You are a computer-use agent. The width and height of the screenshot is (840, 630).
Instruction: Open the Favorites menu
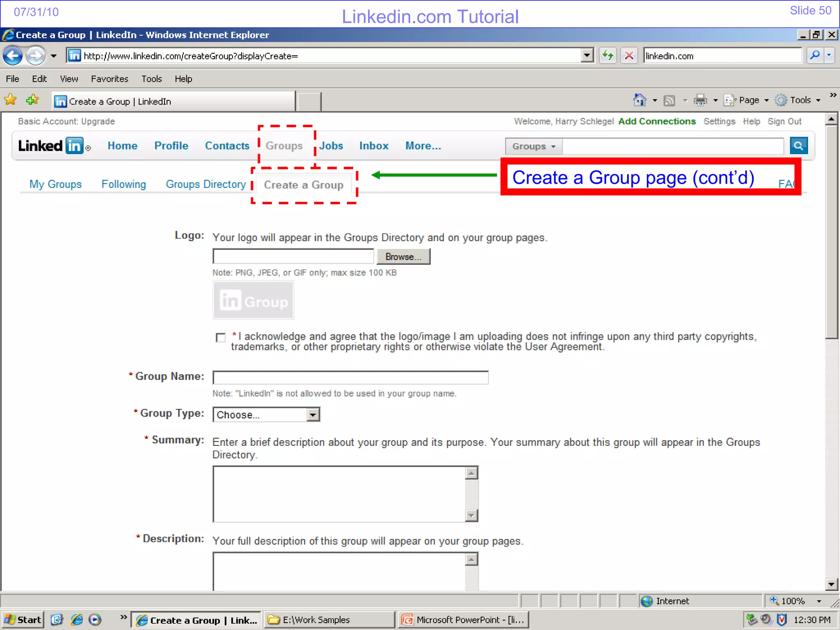[x=110, y=79]
